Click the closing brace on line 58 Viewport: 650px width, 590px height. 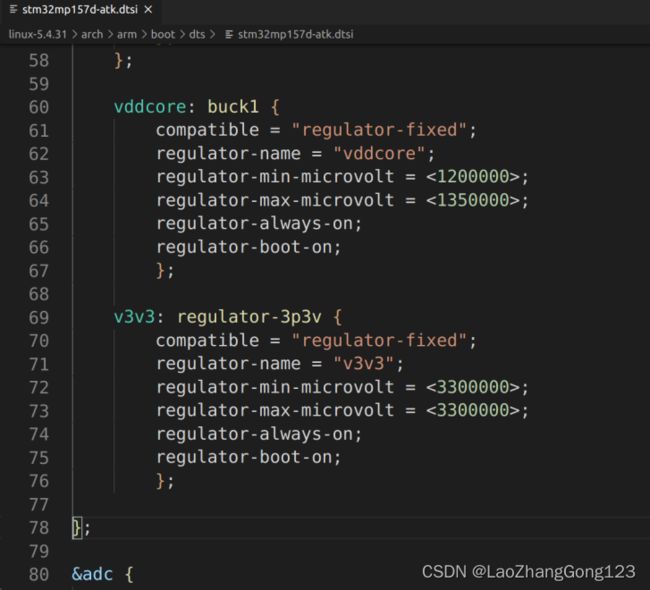pos(119,61)
